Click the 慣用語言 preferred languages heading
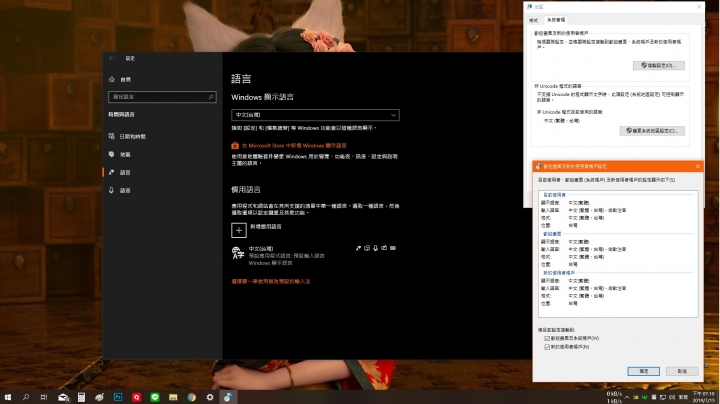Image resolution: width=720 pixels, height=404 pixels. coord(246,190)
